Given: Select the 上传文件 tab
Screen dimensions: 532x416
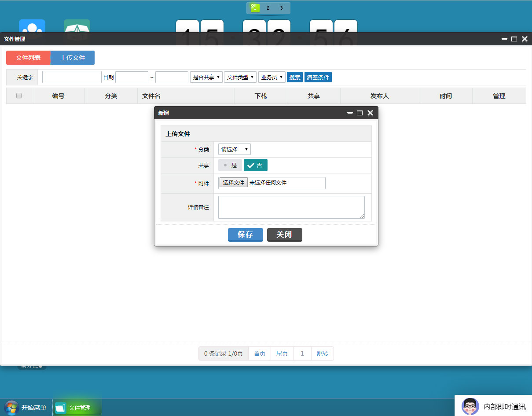Looking at the screenshot, I should 73,58.
